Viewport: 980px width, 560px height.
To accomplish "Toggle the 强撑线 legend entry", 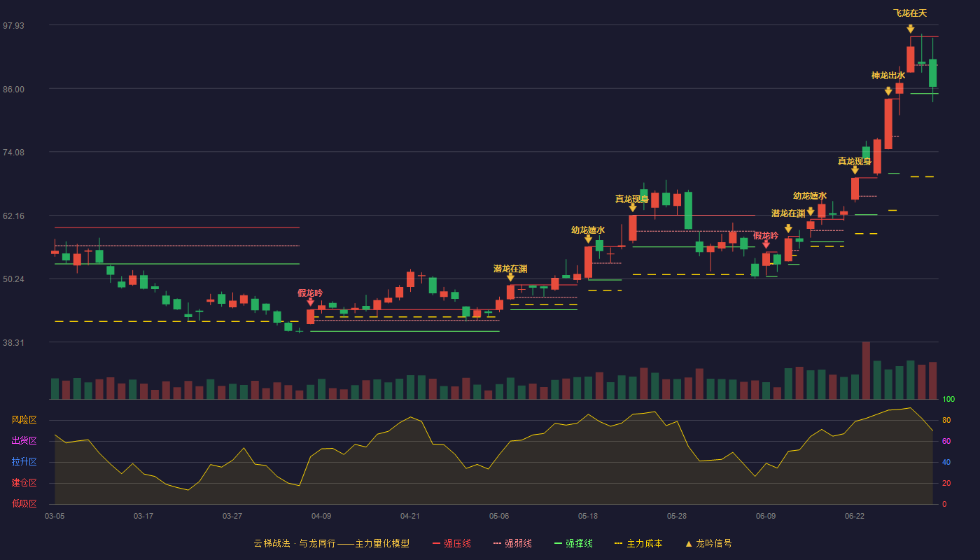I will [573, 543].
